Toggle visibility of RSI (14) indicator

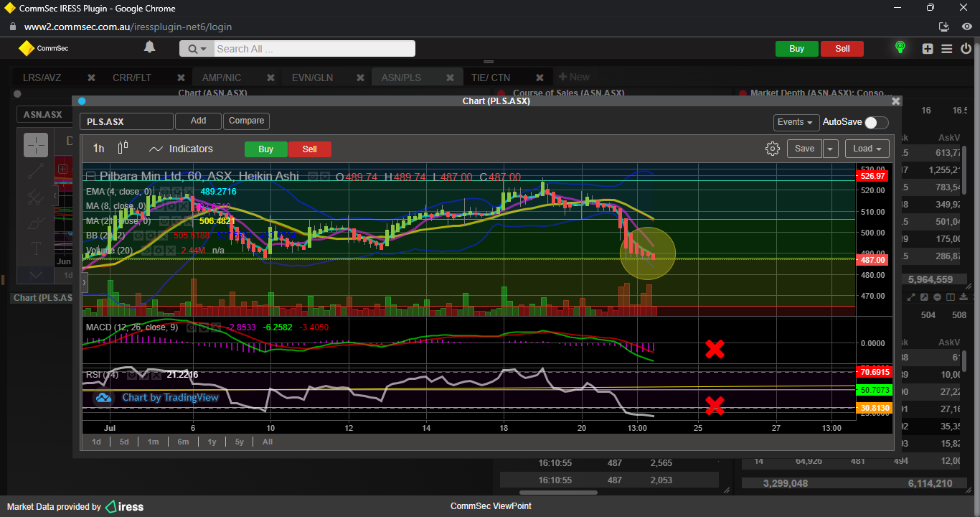[x=132, y=375]
